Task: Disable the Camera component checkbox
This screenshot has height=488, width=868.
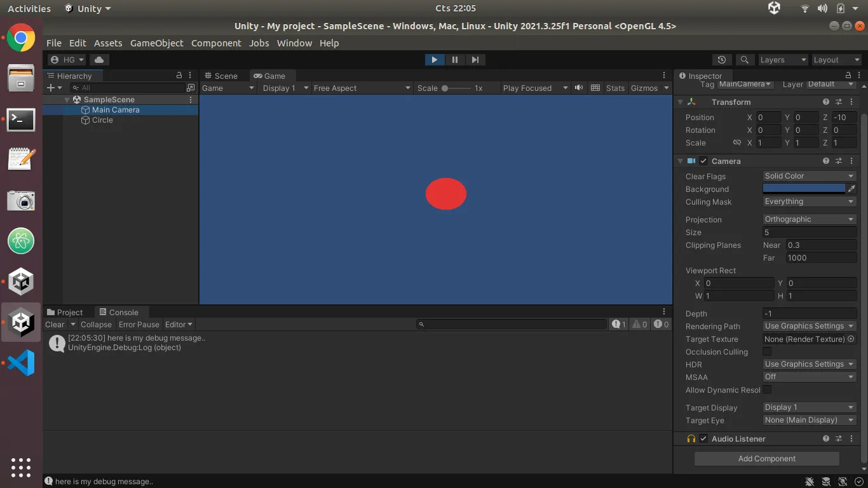Action: (703, 161)
